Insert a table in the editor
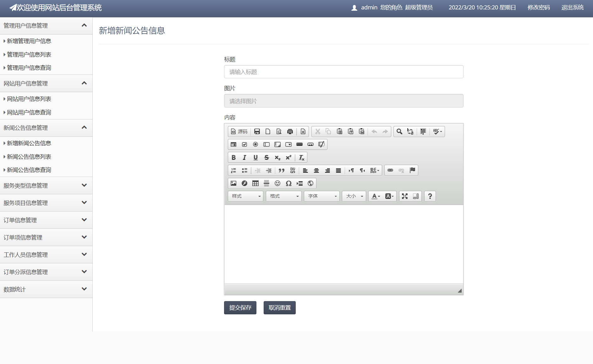The width and height of the screenshot is (593, 364). click(x=255, y=183)
